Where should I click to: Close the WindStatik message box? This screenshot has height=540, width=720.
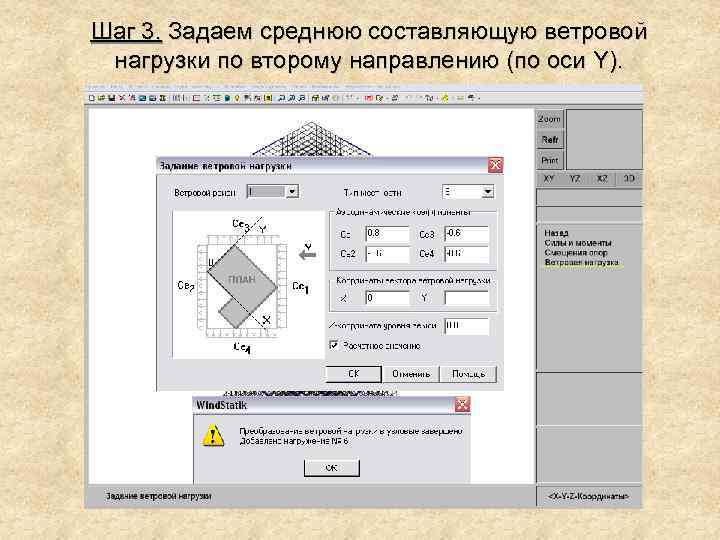[x=462, y=405]
